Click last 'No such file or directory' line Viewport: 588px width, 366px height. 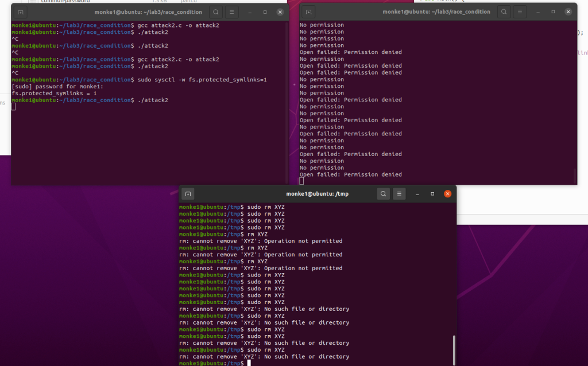point(264,357)
